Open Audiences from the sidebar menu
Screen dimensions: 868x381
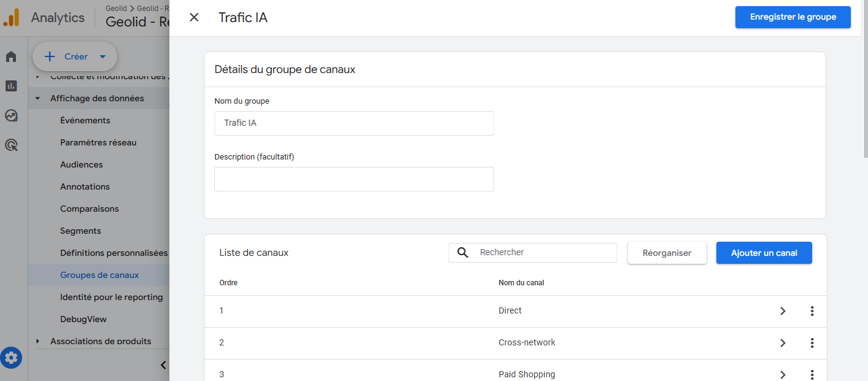pos(81,164)
